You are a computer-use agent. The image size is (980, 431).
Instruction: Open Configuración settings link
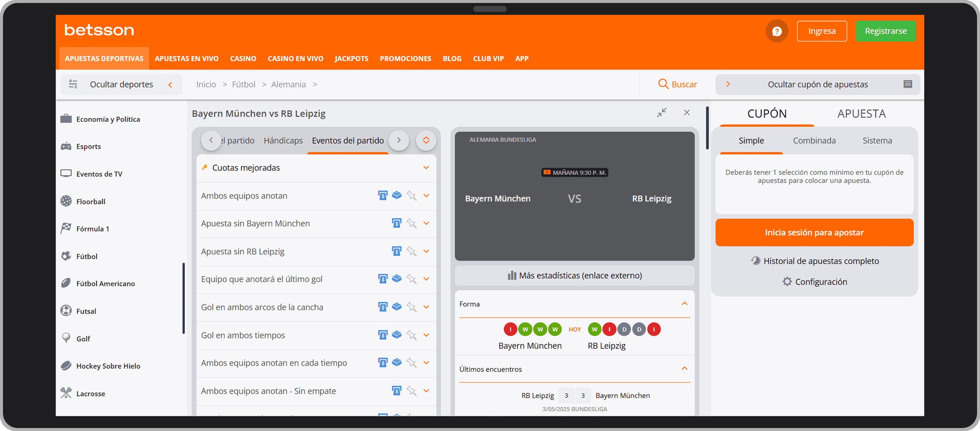pos(814,281)
